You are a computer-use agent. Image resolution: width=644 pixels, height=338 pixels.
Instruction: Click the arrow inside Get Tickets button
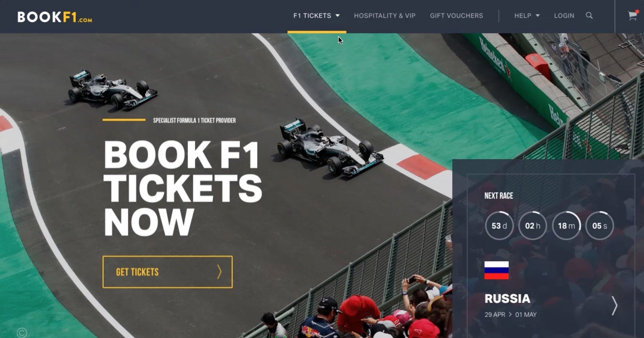pyautogui.click(x=219, y=272)
